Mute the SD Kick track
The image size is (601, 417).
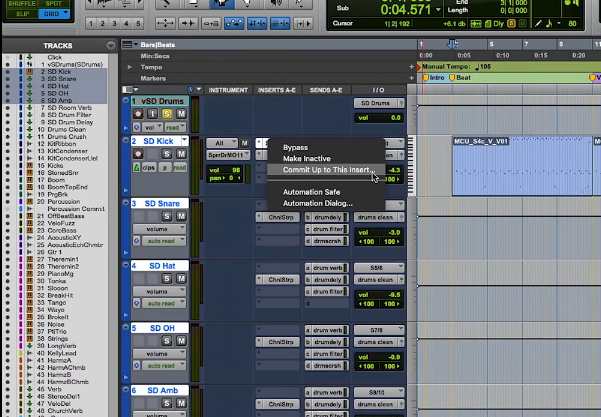click(x=181, y=154)
